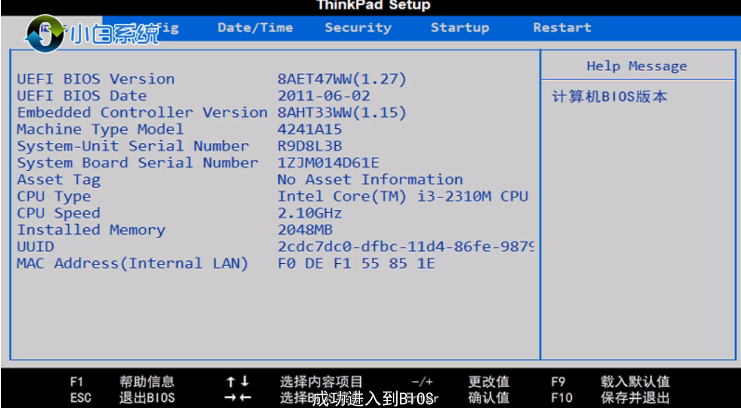This screenshot has height=408, width=741.
Task: Click the F9 载入默认值 hint
Action: click(x=610, y=382)
